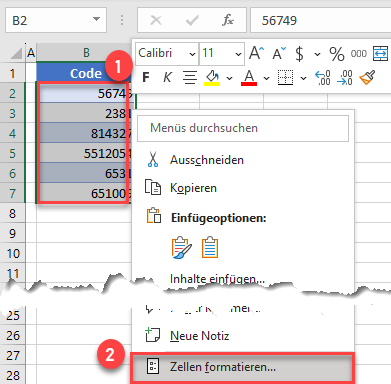Toggle italic K formatting

coord(167,78)
